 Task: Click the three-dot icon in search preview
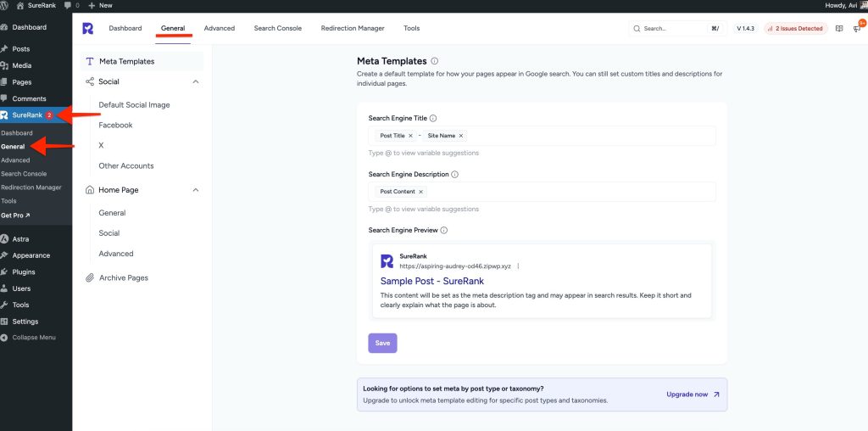coord(518,266)
